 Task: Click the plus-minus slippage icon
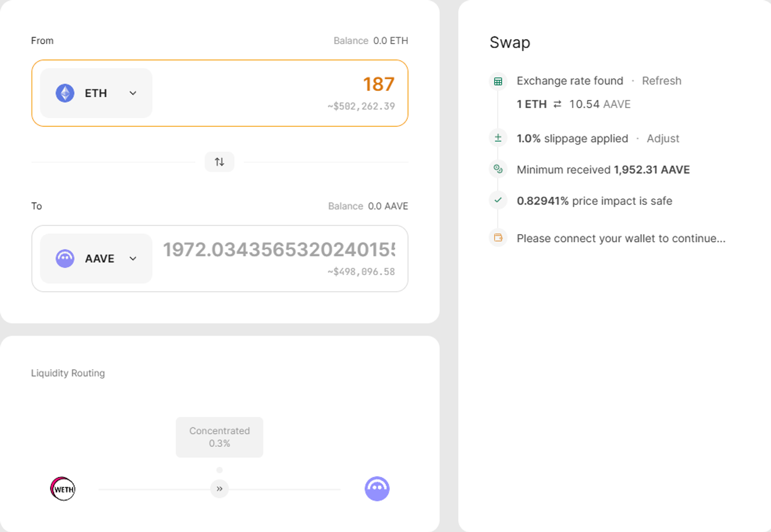[498, 138]
